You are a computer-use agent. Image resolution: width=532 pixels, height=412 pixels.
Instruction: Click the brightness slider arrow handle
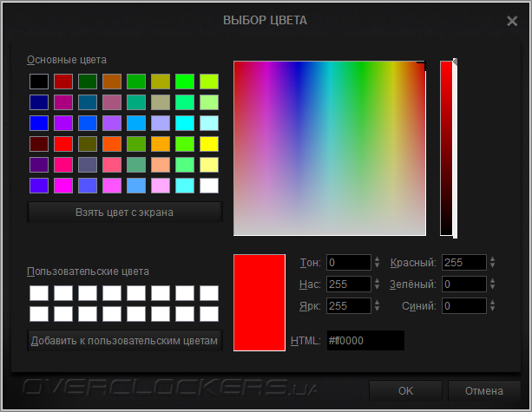click(456, 62)
